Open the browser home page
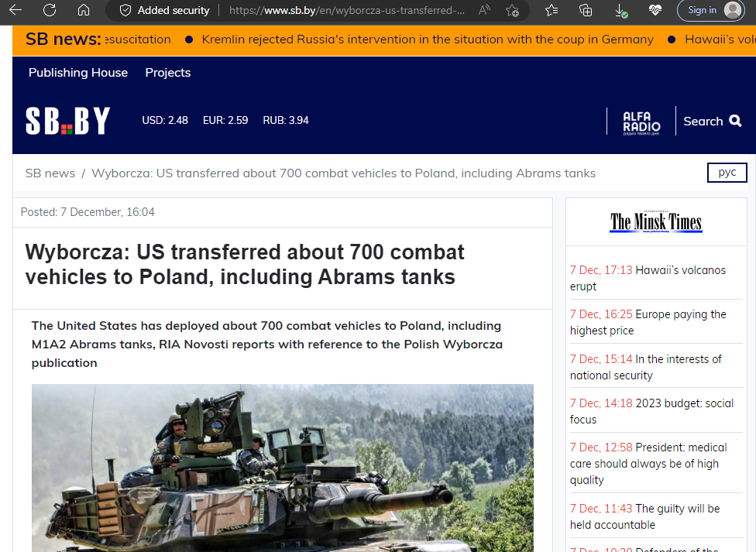Screen dimensions: 756x552 pos(84,10)
